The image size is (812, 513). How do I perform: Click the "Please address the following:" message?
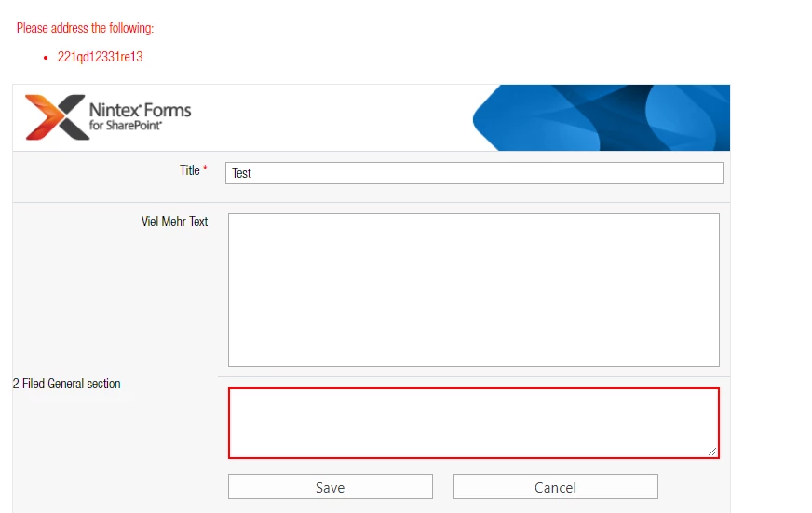tap(85, 28)
